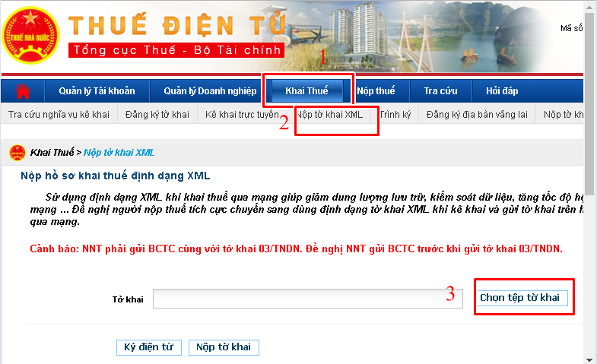Click the Nộp tờ khai submit button
The width and height of the screenshot is (597, 364).
click(224, 347)
